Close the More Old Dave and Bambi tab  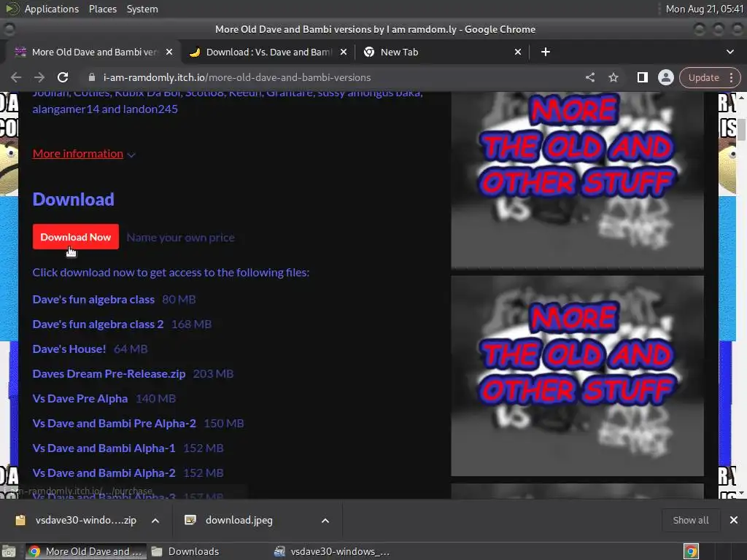(x=169, y=52)
